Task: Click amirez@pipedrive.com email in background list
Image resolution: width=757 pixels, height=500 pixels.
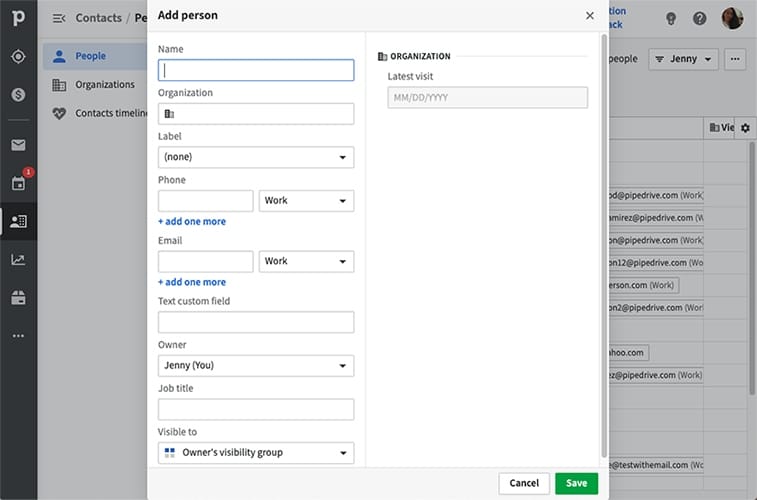Action: (x=656, y=218)
